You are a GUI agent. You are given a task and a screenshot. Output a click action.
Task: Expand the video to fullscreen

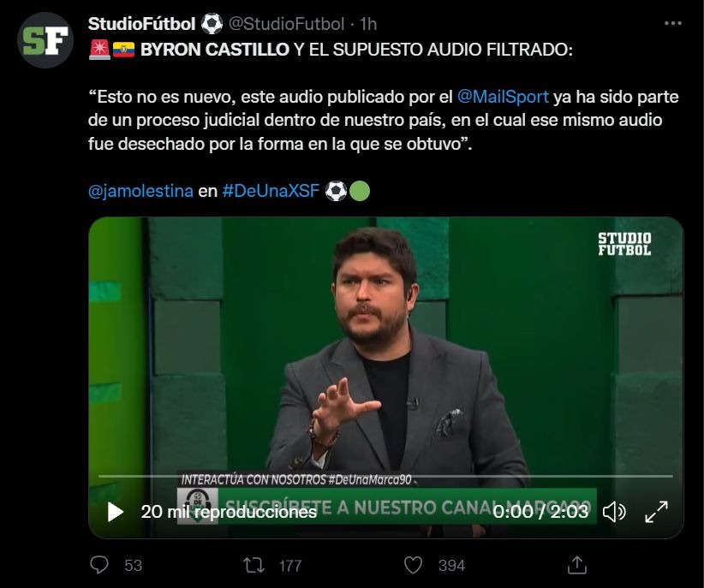click(656, 512)
